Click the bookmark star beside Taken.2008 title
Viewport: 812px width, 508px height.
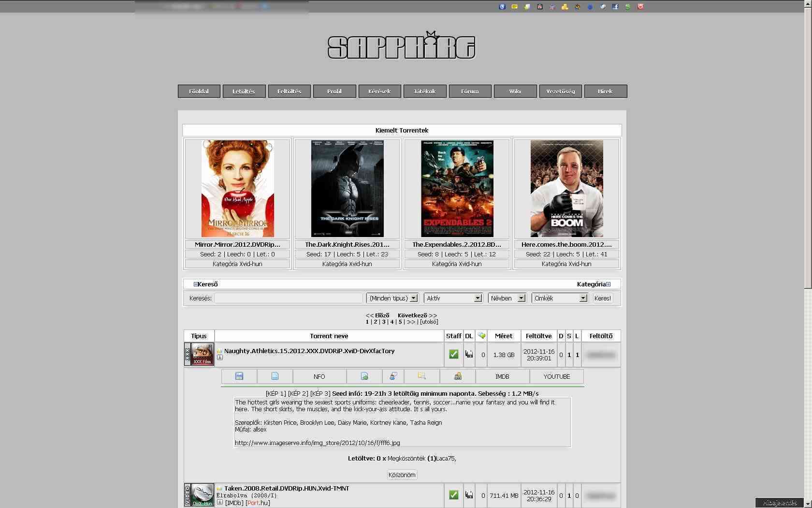click(x=219, y=489)
